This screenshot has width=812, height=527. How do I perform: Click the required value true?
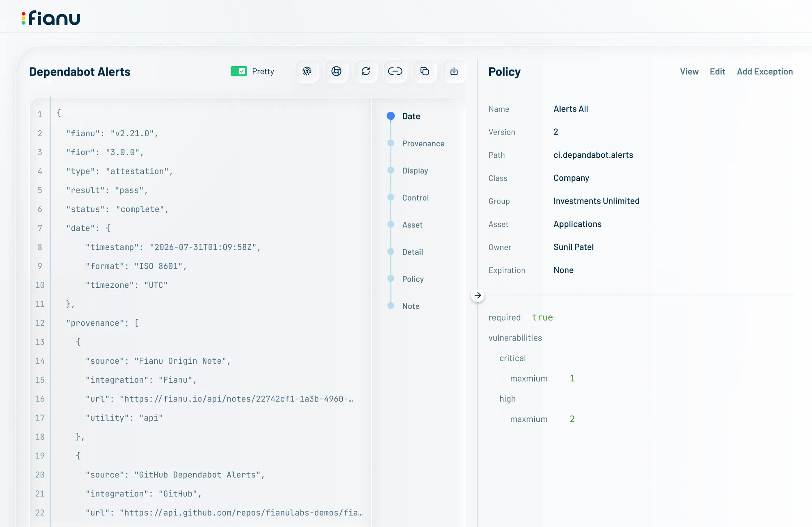542,317
